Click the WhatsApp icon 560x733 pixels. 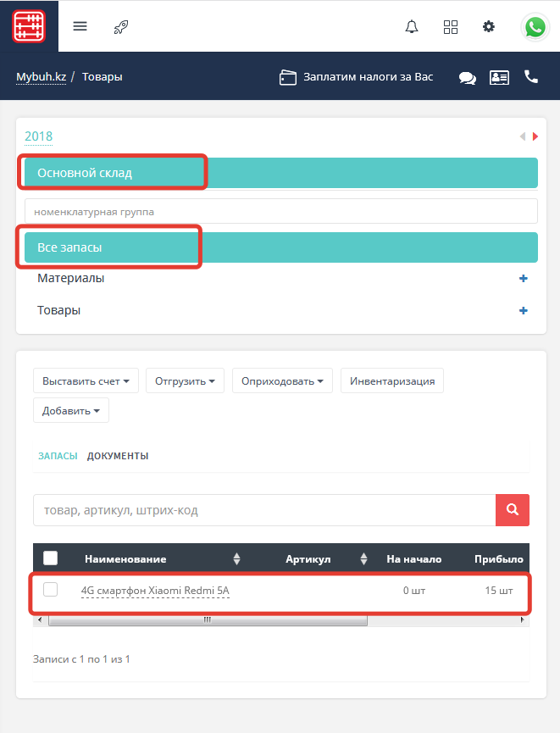[x=535, y=27]
